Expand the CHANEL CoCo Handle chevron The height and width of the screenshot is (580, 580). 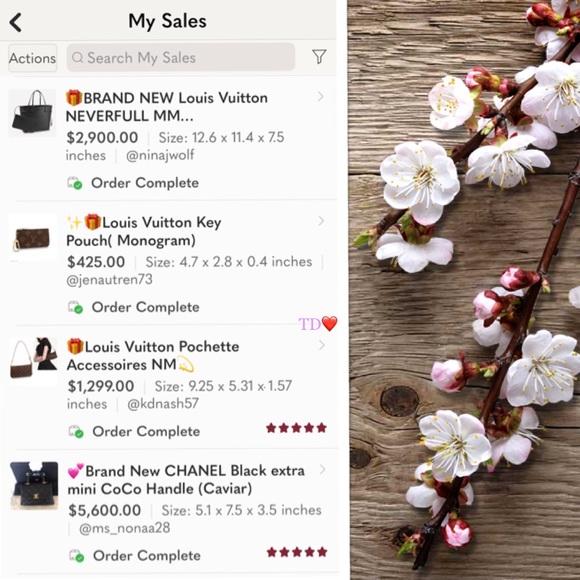[322, 470]
